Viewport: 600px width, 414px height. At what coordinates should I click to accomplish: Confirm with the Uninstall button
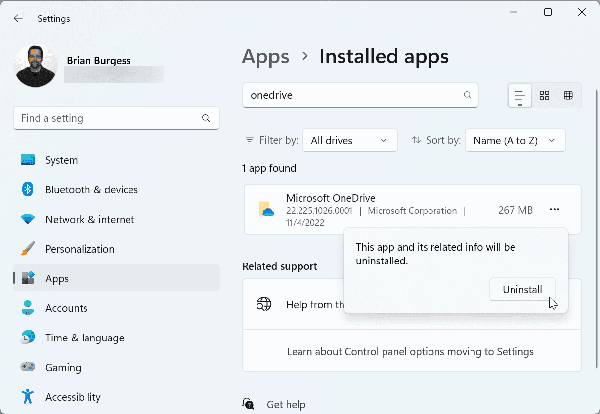pos(522,289)
